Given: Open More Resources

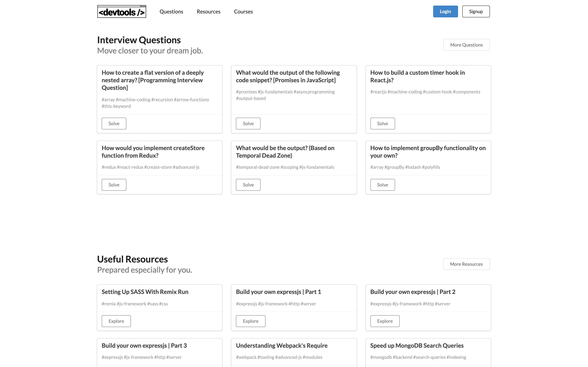Looking at the screenshot, I should (466, 264).
